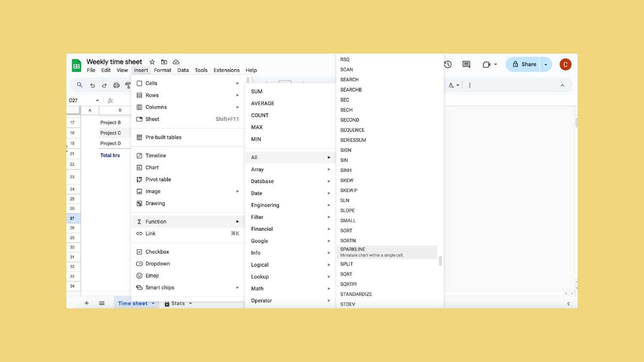The width and height of the screenshot is (644, 362).
Task: Select the Paint format tool
Action: [128, 85]
